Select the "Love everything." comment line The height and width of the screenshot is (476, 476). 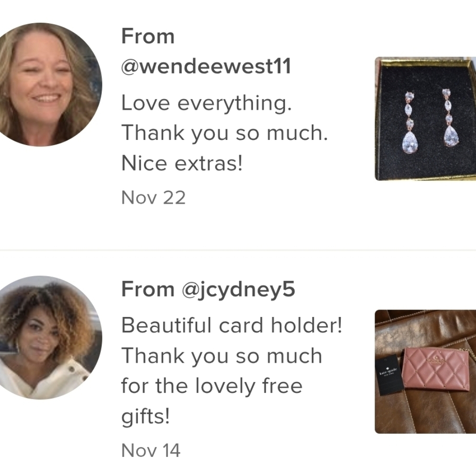(x=206, y=103)
